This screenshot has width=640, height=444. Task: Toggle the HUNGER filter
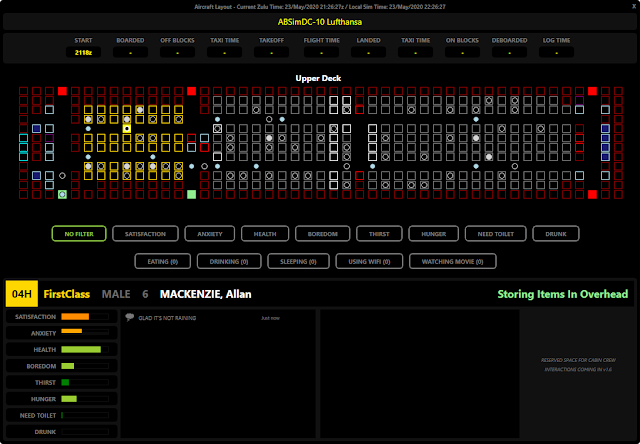(x=433, y=234)
